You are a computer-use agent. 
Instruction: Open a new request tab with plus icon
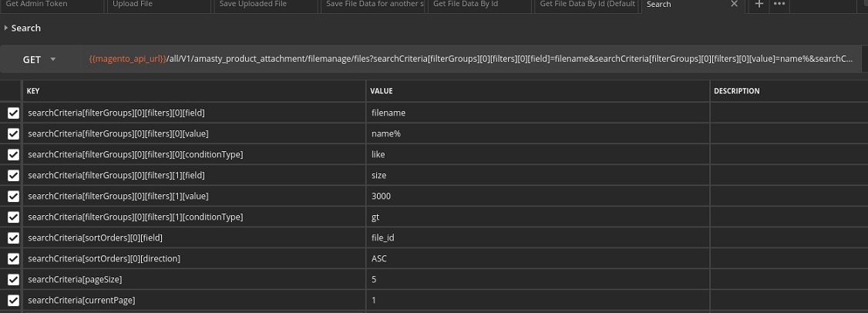759,5
